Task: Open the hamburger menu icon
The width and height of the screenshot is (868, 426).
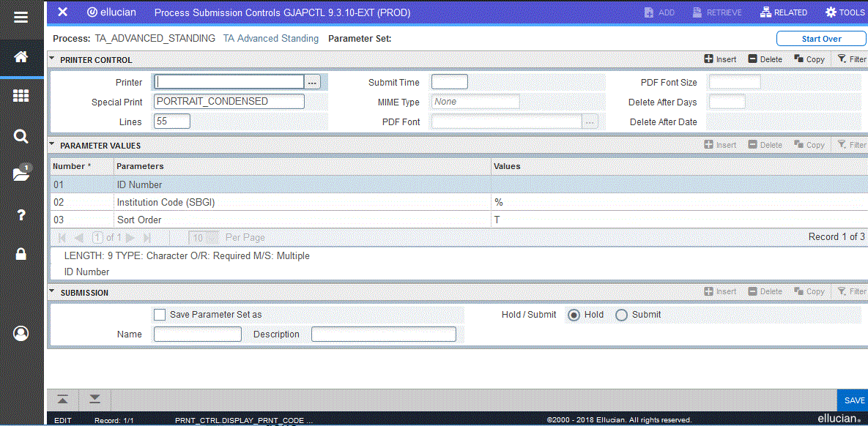Action: coord(21,16)
